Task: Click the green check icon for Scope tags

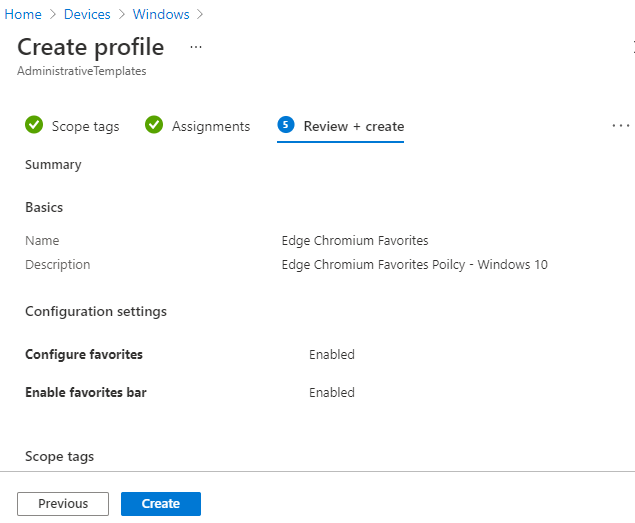Action: pos(34,125)
